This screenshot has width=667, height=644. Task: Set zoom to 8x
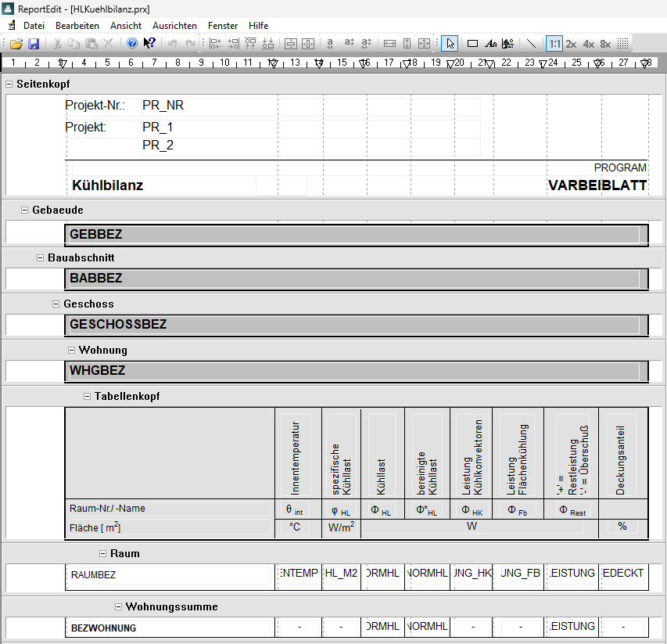click(606, 43)
